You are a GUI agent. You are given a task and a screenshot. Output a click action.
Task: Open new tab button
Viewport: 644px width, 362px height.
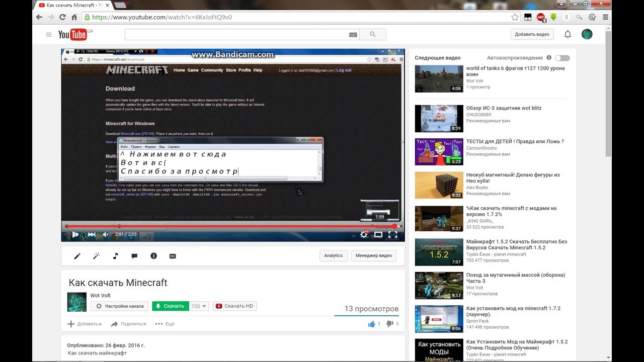click(120, 5)
